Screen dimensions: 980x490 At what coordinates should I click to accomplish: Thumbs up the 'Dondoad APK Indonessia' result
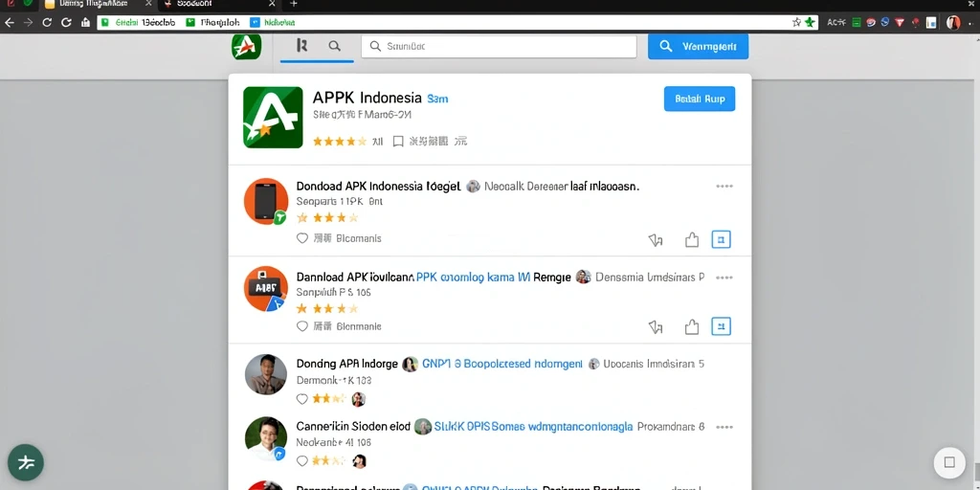click(691, 239)
